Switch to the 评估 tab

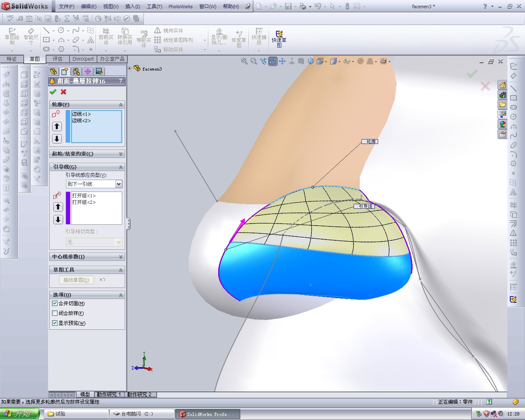tap(57, 59)
